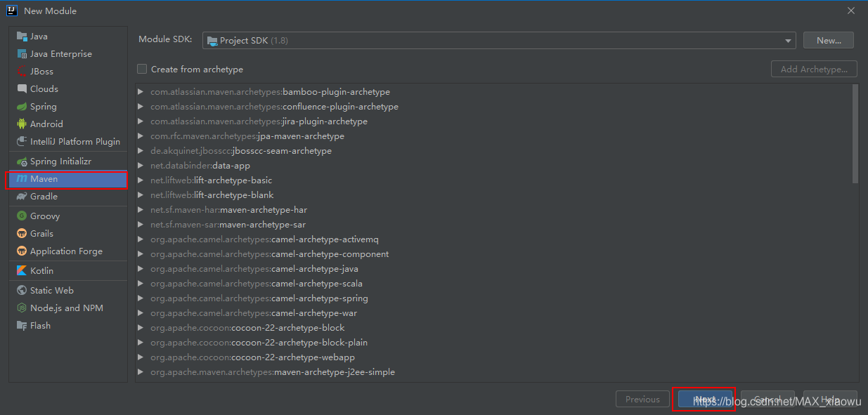Viewport: 868px width, 415px height.
Task: Expand maven-archetype-sar entry
Action: pos(141,225)
